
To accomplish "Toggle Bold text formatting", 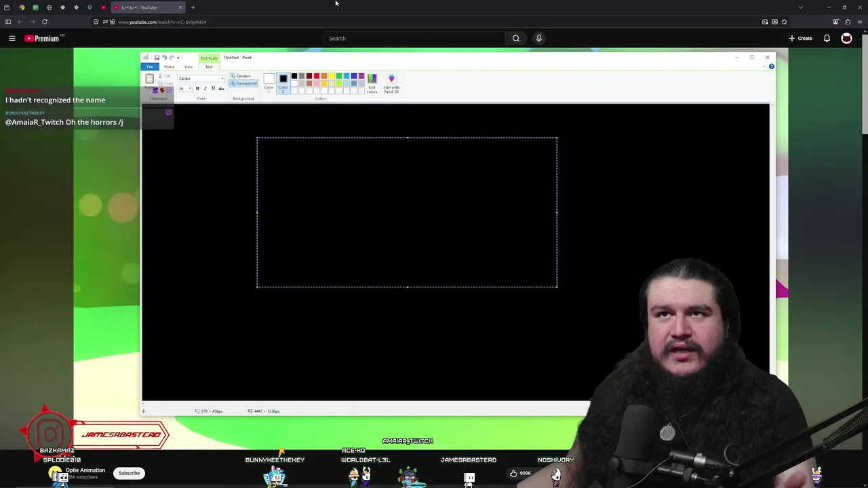I will click(x=197, y=88).
